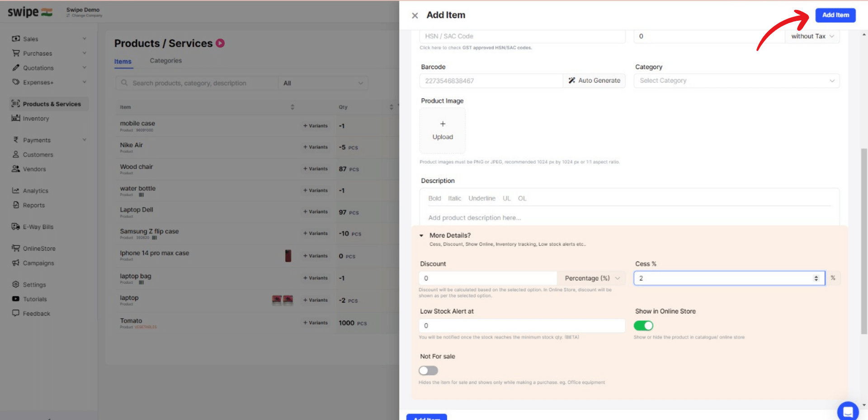The image size is (868, 420).
Task: Expand the Quotations menu chevron
Action: click(x=84, y=68)
